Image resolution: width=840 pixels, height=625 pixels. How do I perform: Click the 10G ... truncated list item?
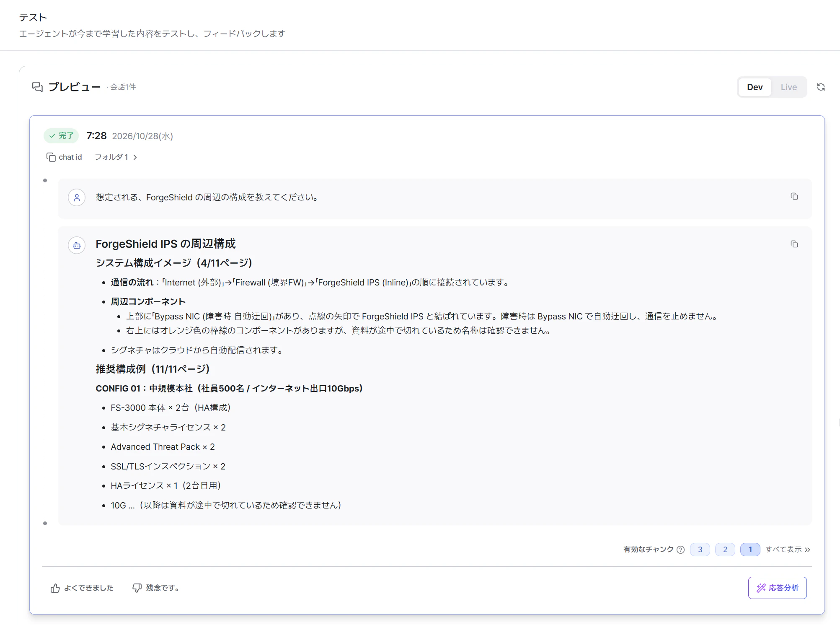pos(226,506)
